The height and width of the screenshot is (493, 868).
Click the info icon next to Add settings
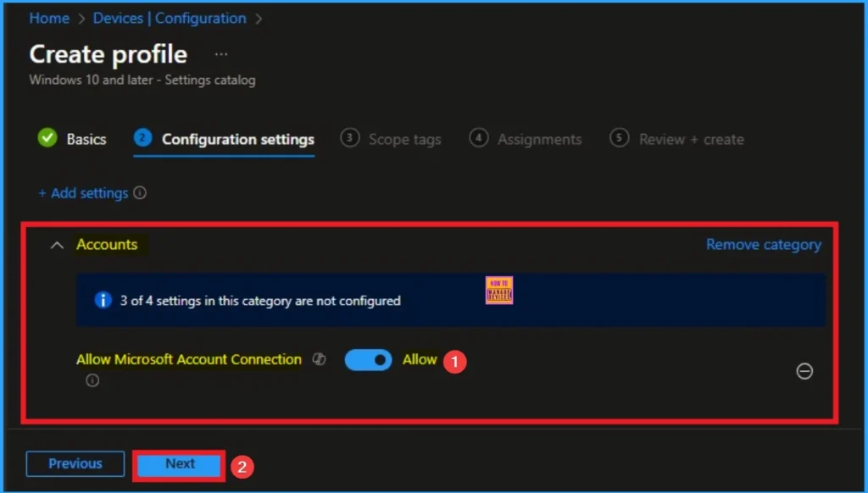click(x=141, y=193)
